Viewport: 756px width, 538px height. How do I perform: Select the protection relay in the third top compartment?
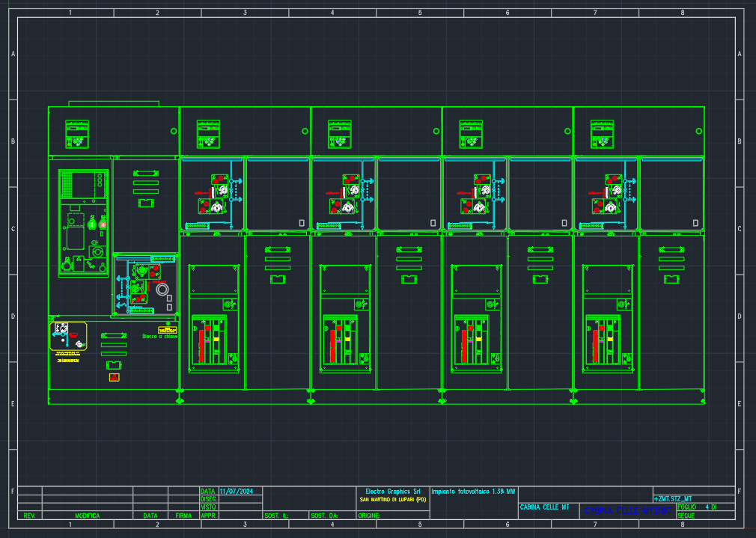(x=340, y=134)
